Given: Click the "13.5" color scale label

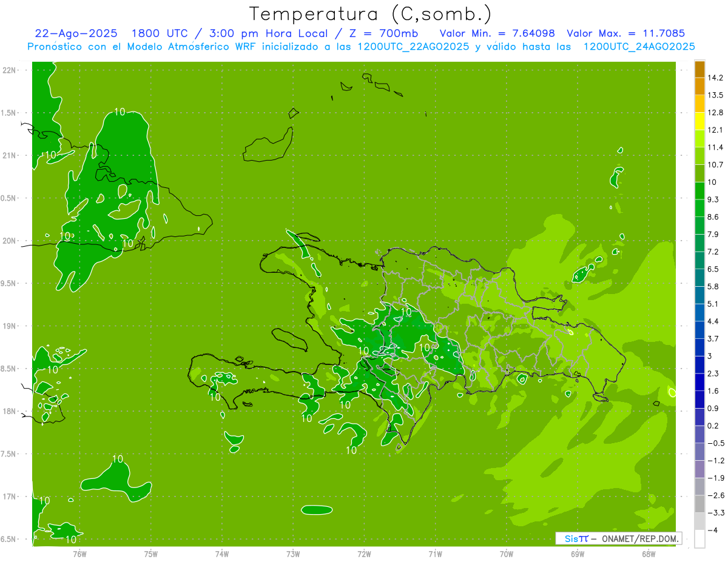Looking at the screenshot, I should click(x=716, y=95).
